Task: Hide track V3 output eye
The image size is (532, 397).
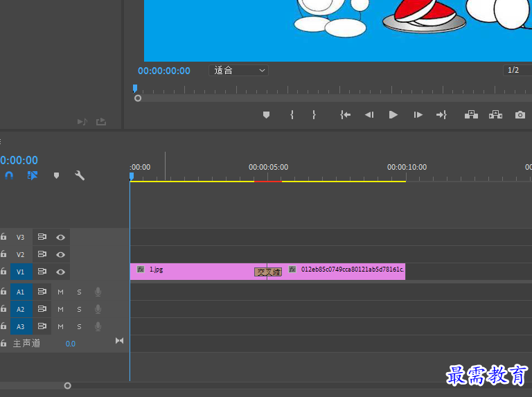Action: pyautogui.click(x=61, y=237)
